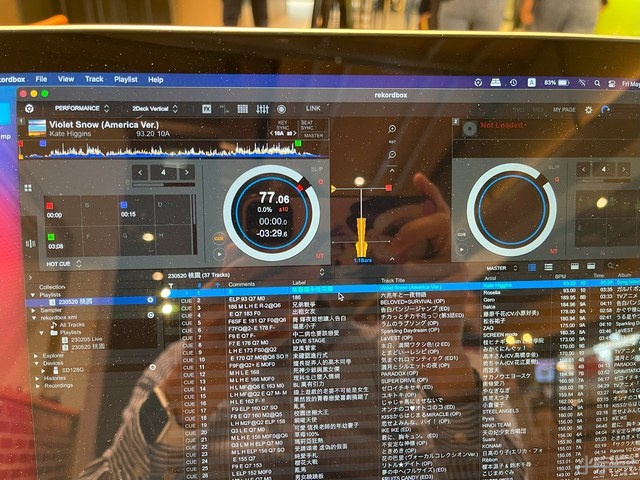Click the FX panel icon
640x480 pixels.
207,108
